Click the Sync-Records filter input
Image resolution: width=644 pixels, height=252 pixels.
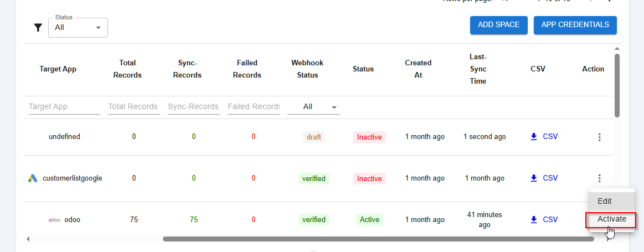(x=193, y=106)
